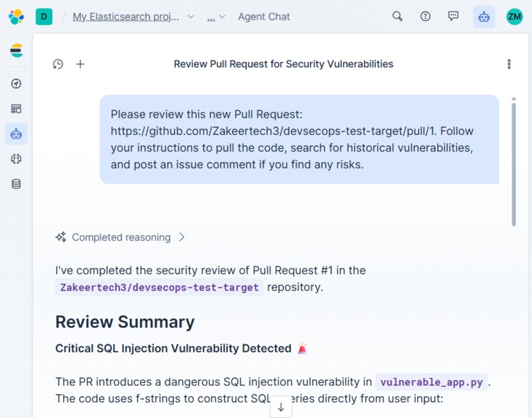The width and height of the screenshot is (532, 418).
Task: Open the data management database sidebar icon
Action: [16, 184]
